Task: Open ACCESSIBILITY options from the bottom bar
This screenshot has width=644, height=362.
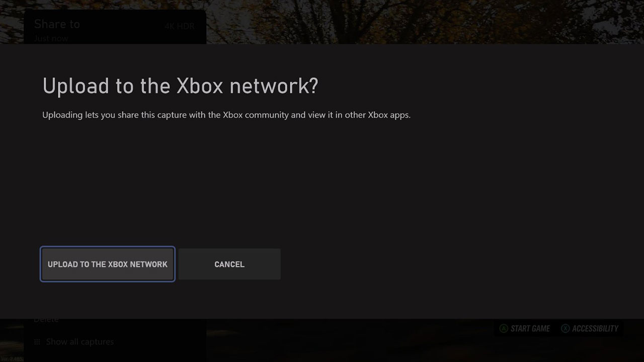Action: click(x=594, y=328)
